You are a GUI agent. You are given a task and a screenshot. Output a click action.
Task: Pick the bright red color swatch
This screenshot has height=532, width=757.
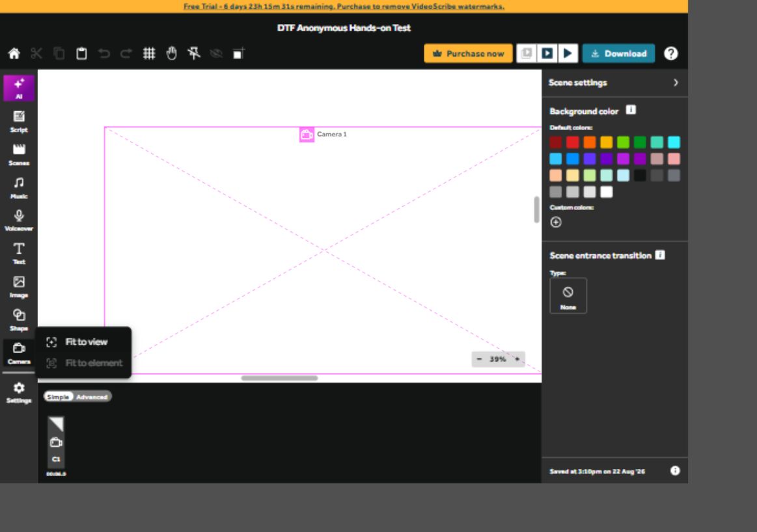[573, 142]
